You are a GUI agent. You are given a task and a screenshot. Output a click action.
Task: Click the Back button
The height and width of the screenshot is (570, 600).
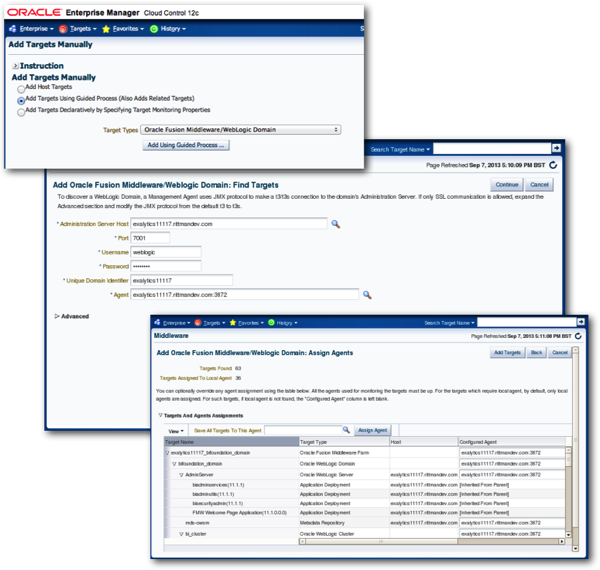[x=536, y=353]
